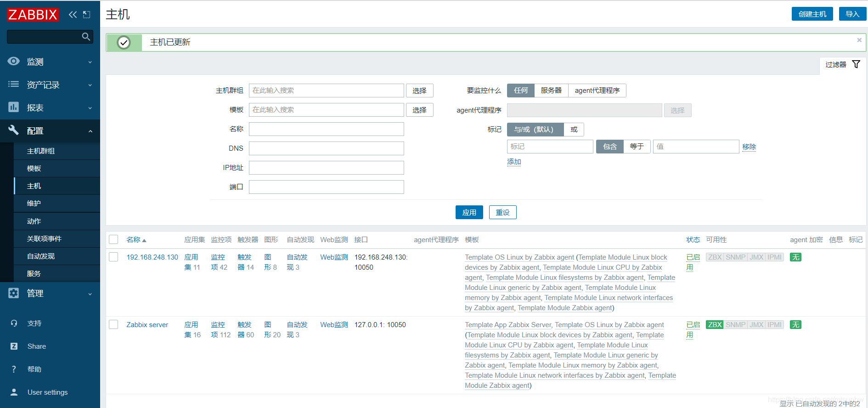Click into the 名称 filter field

click(327, 129)
